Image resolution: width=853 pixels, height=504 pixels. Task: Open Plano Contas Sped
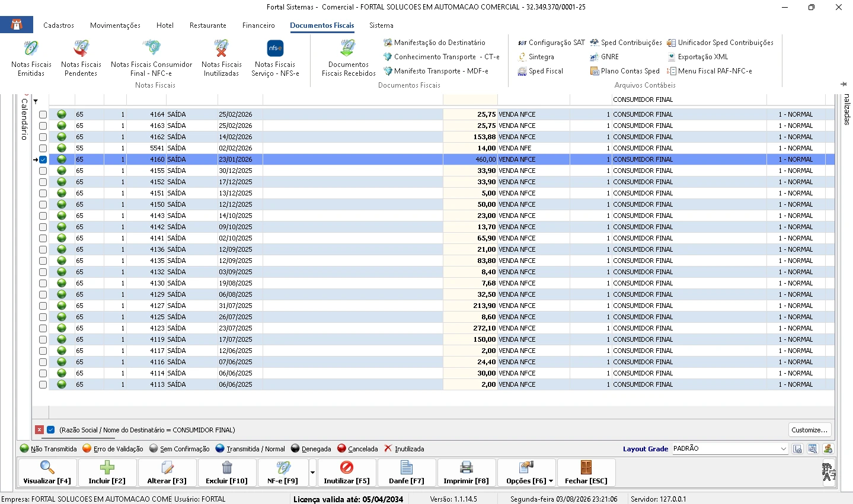coord(625,71)
